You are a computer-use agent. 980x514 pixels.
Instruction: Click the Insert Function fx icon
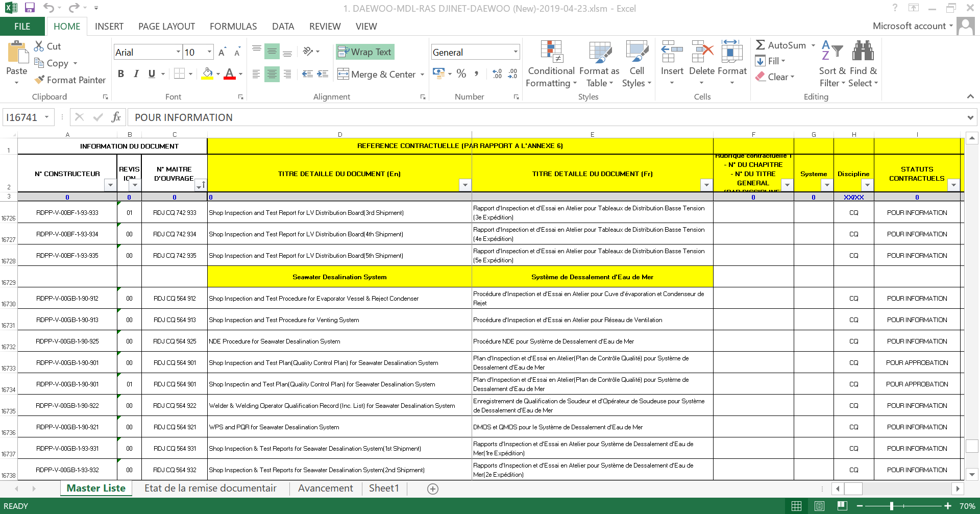[x=116, y=117]
